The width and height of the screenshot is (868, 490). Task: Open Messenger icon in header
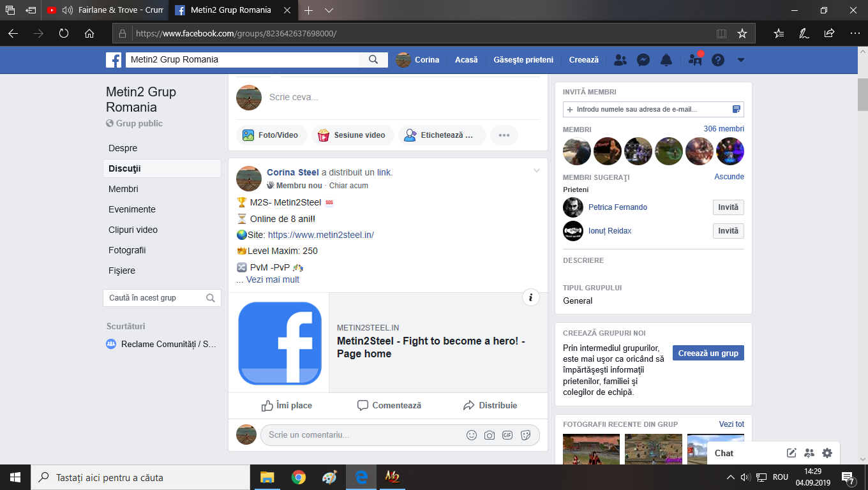click(643, 60)
